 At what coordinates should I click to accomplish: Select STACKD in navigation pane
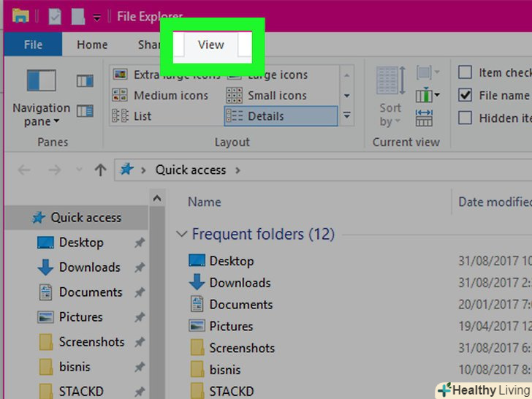click(70, 391)
